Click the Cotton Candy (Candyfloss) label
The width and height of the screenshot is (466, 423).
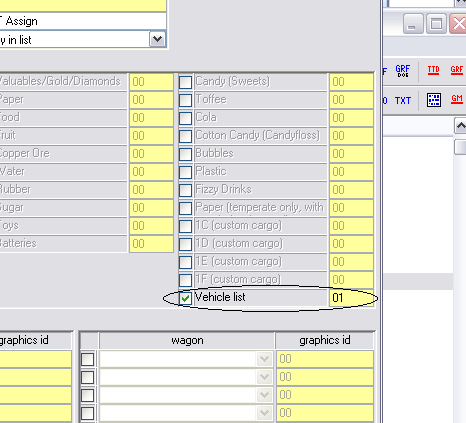(257, 135)
